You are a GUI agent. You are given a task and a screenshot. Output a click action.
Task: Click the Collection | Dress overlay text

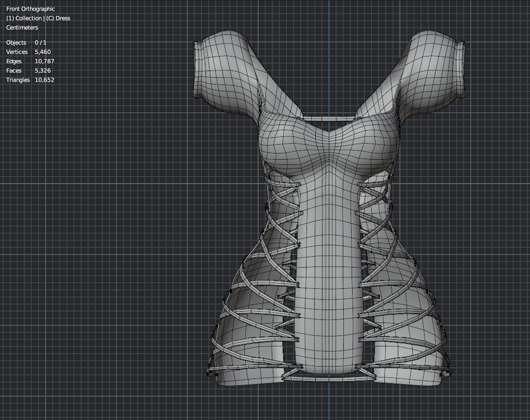point(38,18)
